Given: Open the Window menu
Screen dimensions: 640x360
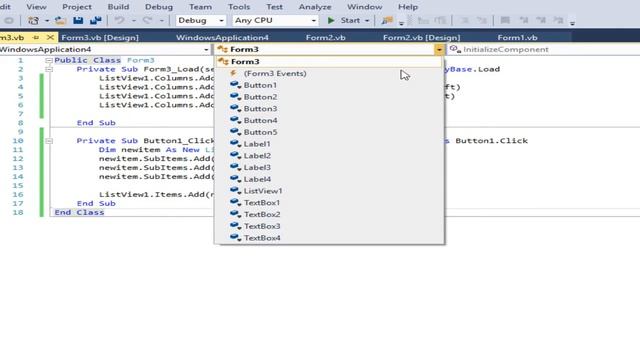Looking at the screenshot, I should coord(364,7).
